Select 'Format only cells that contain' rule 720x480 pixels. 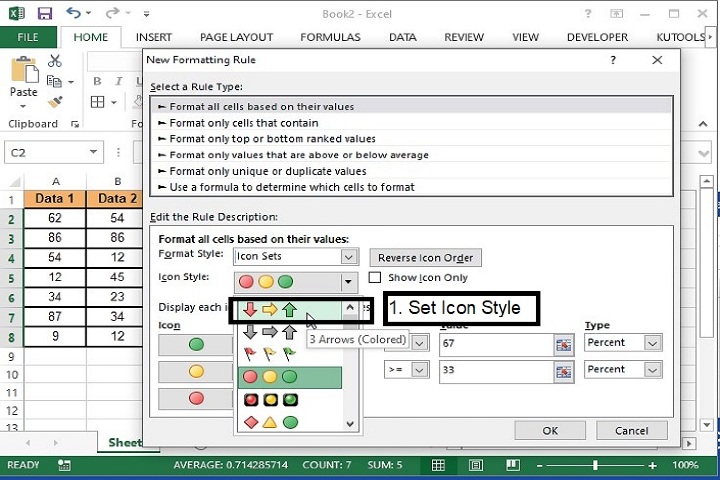point(411,123)
